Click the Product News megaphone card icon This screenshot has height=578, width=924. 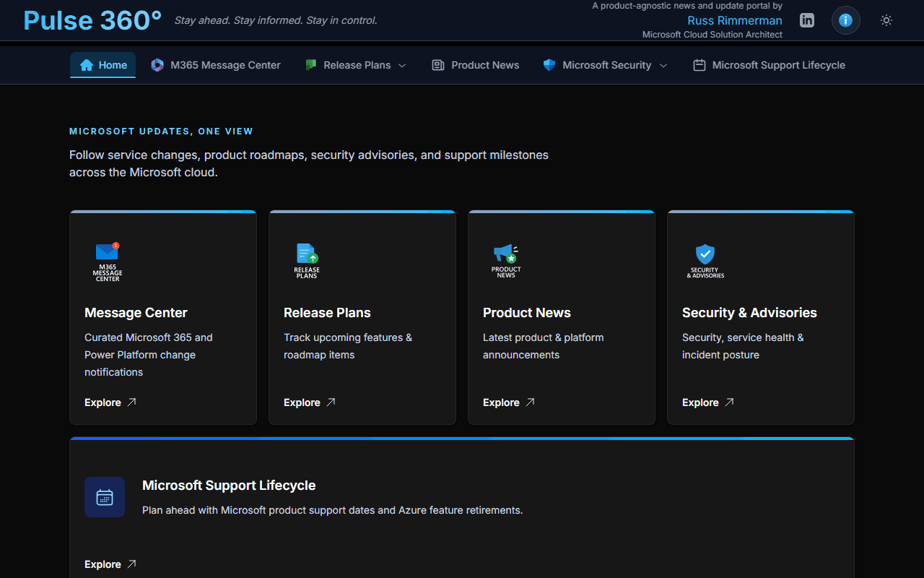click(506, 262)
